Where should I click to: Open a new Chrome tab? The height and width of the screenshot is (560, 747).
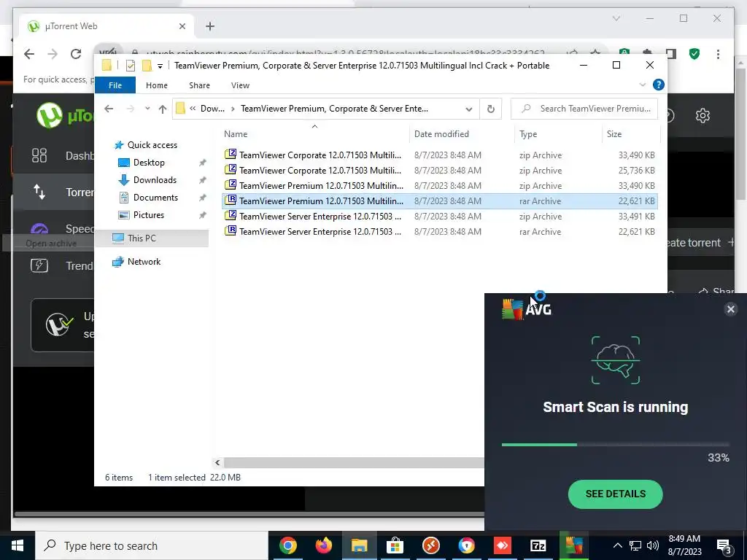click(210, 26)
